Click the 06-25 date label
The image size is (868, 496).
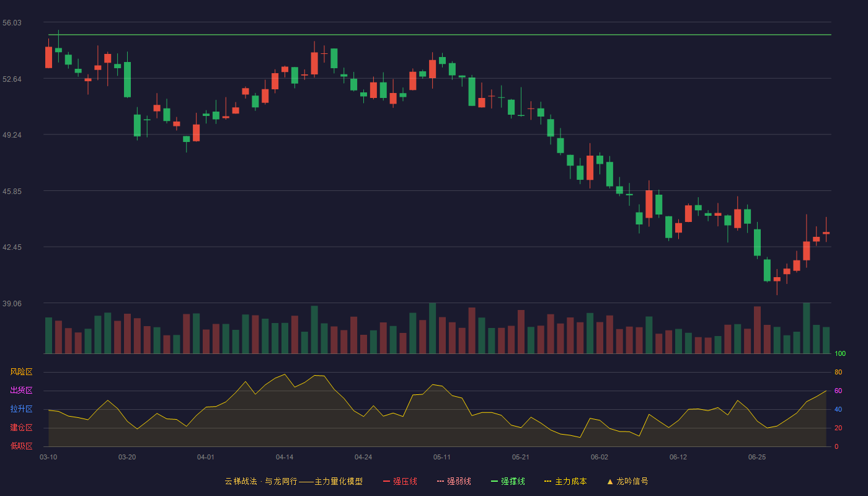(x=757, y=457)
